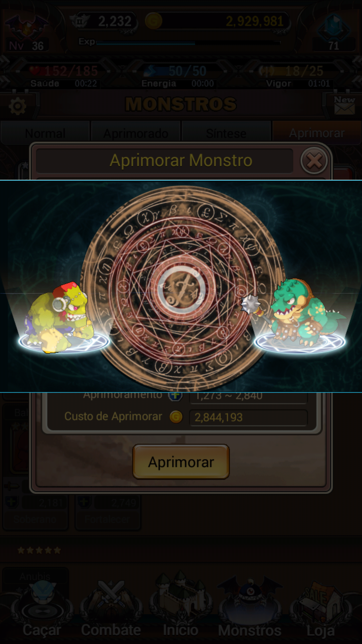Close the Aprimorar Monstro dialog
Screen dimensions: 362x644
[x=314, y=161]
